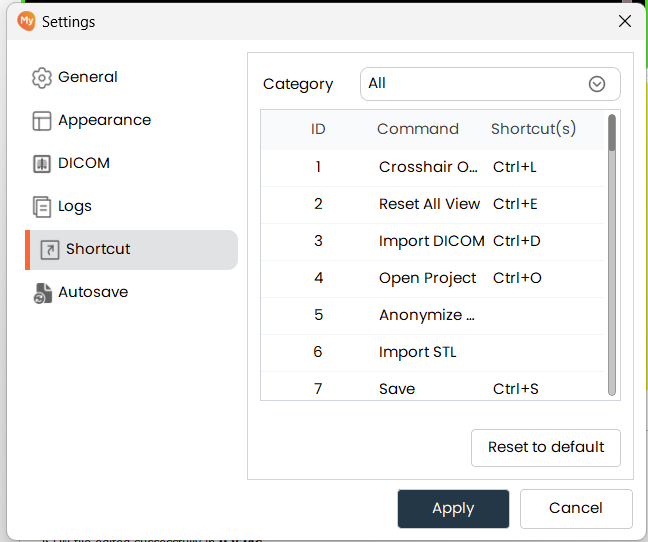Expand Category list using the chevron arrow
Image resolution: width=648 pixels, height=542 pixels.
click(x=597, y=84)
